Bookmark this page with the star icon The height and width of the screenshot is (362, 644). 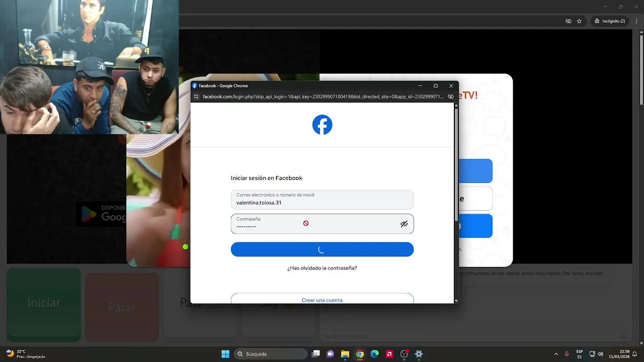[x=579, y=21]
